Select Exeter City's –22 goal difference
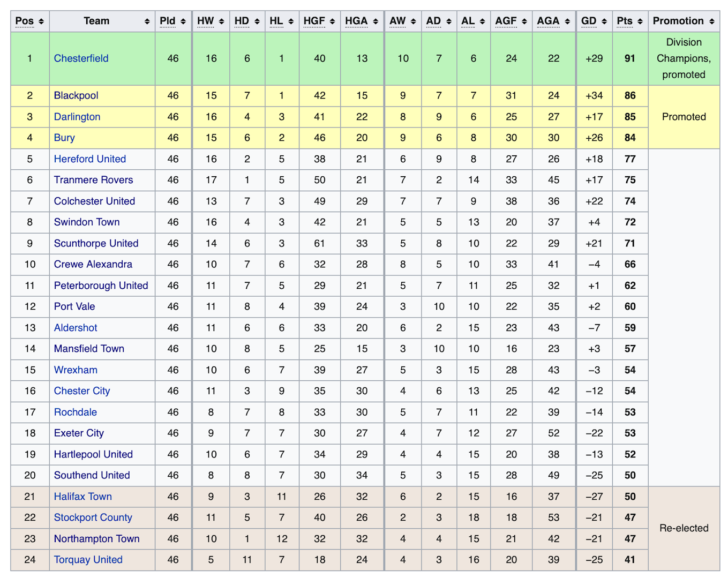 [595, 433]
